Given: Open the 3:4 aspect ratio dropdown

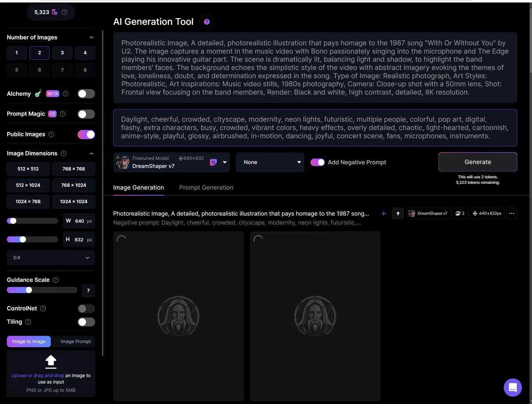Looking at the screenshot, I should click(x=51, y=258).
